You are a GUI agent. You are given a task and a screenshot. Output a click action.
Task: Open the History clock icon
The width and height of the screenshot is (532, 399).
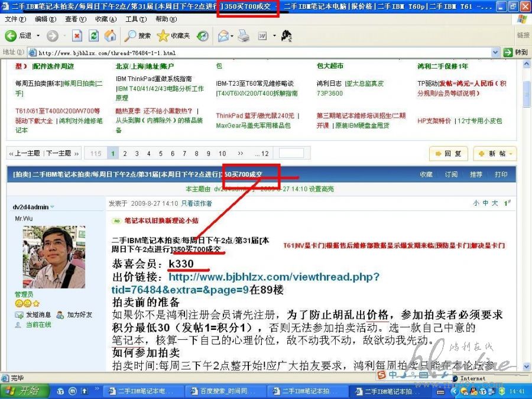tap(203, 36)
